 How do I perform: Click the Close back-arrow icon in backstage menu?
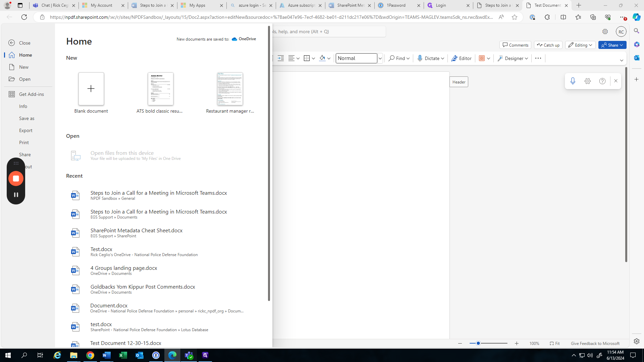pyautogui.click(x=12, y=43)
